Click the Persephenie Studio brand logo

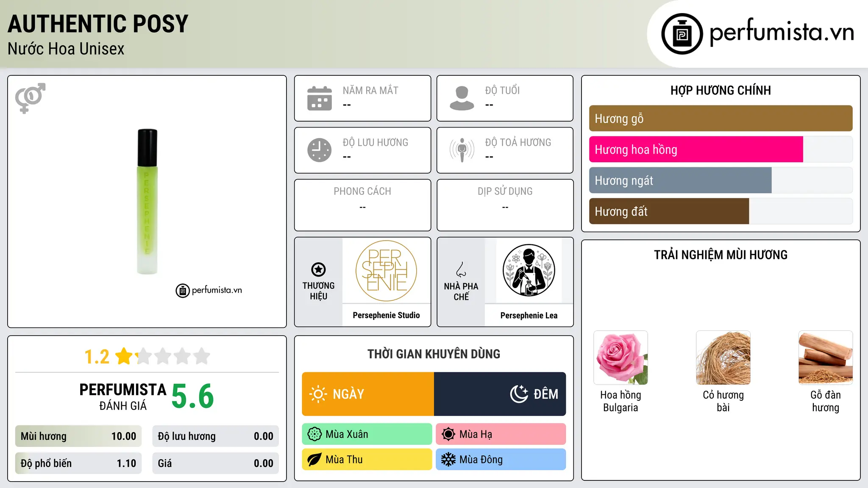(386, 271)
